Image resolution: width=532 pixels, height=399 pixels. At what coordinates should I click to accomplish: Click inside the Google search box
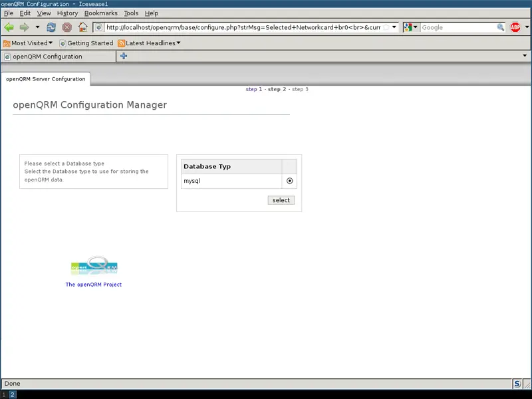tap(458, 27)
